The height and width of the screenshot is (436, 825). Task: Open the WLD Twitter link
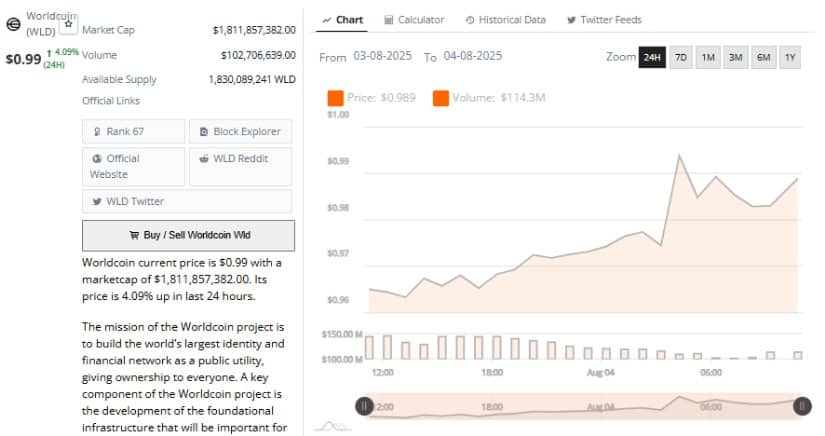[187, 201]
